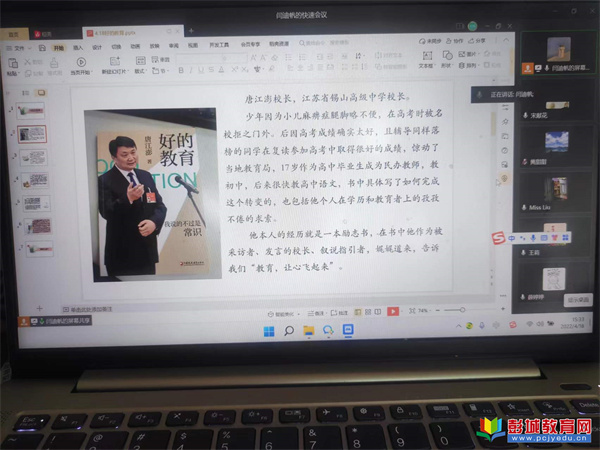Toggle Bold formatting
Screen dimensions: 600x450
coord(181,70)
